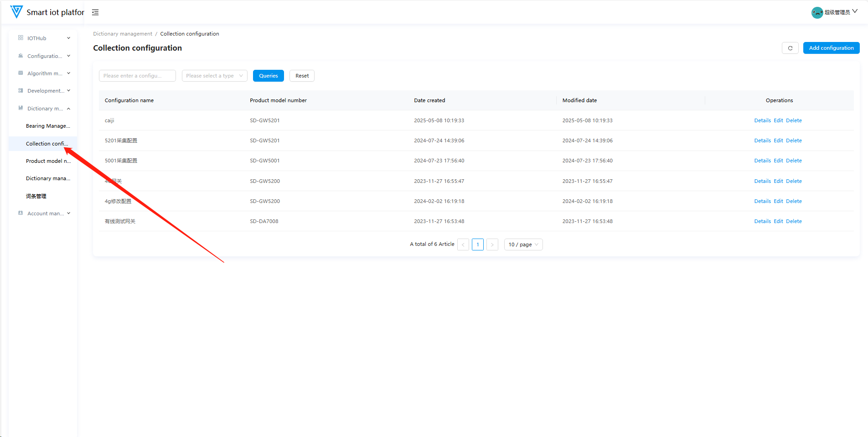Click the IOTHub grid icon
This screenshot has height=437, width=868.
tap(21, 38)
